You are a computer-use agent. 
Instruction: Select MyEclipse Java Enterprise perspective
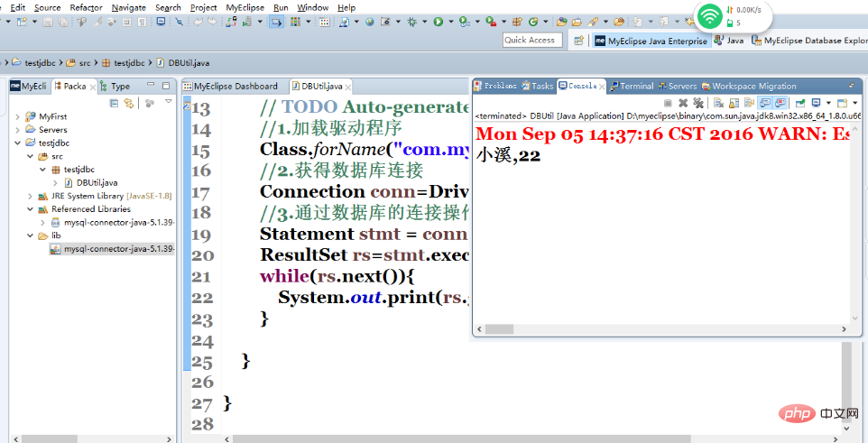651,41
